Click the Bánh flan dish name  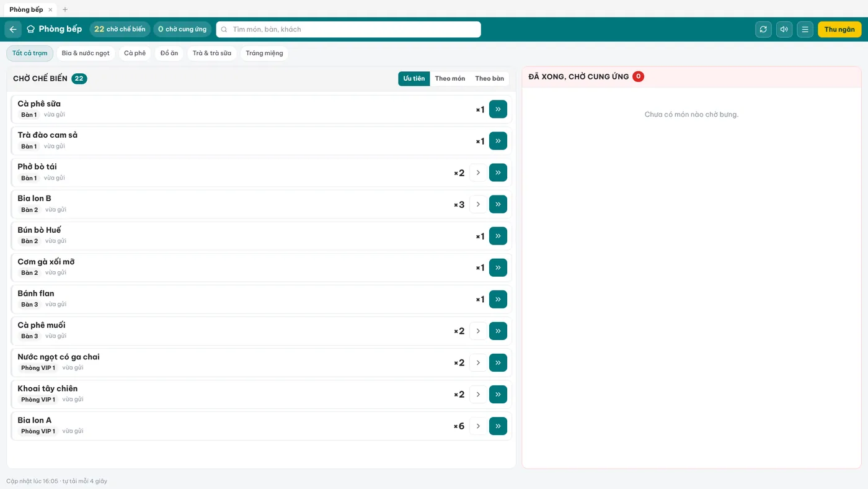[x=36, y=294]
